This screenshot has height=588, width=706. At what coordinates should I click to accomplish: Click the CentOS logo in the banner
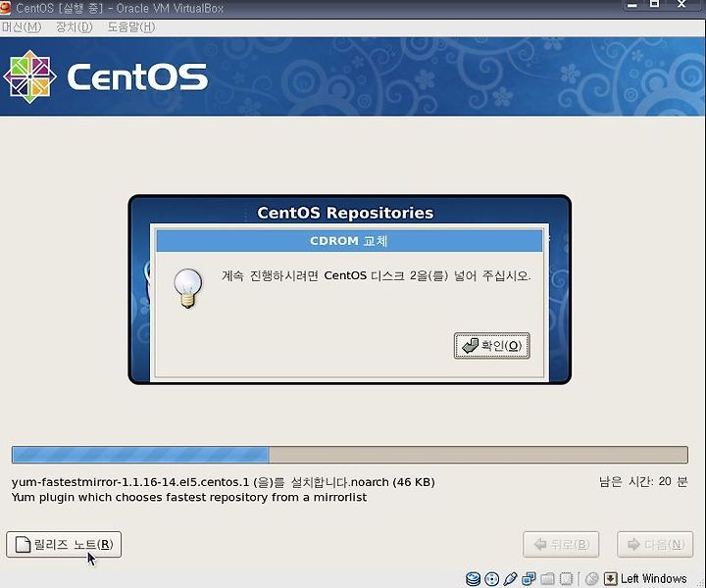click(x=105, y=76)
